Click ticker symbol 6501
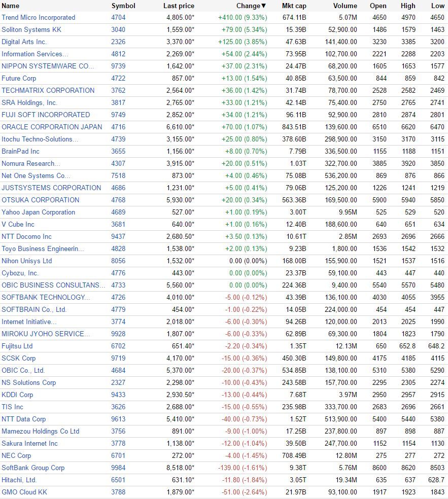This screenshot has height=499, width=448. (x=118, y=480)
